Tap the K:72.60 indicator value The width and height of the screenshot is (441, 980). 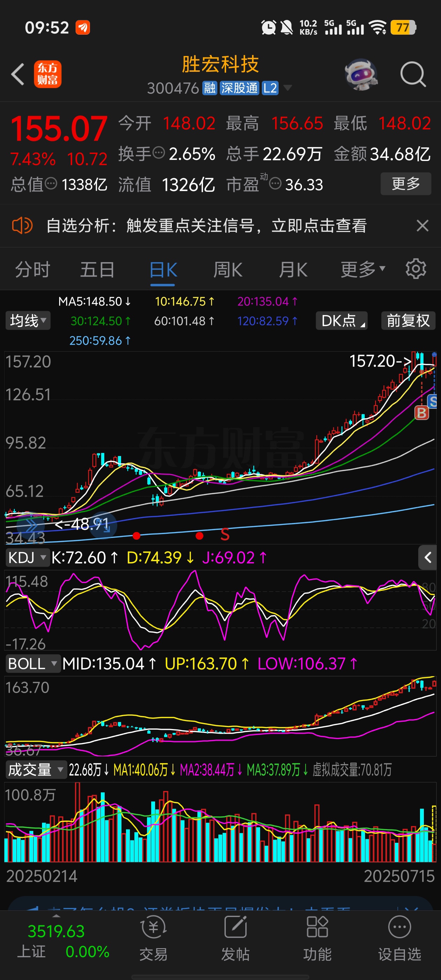84,558
